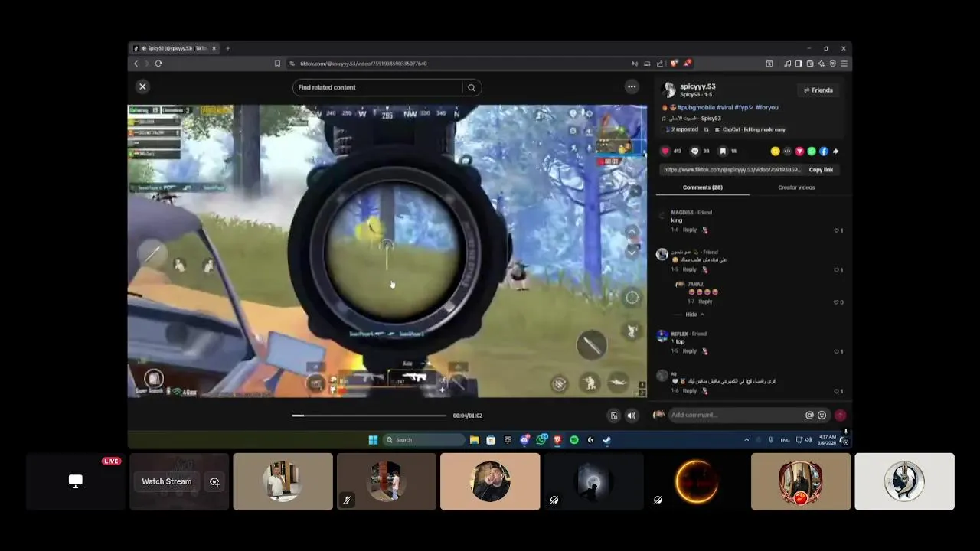Click the Friends follow-status button
The height and width of the screenshot is (551, 980).
818,90
